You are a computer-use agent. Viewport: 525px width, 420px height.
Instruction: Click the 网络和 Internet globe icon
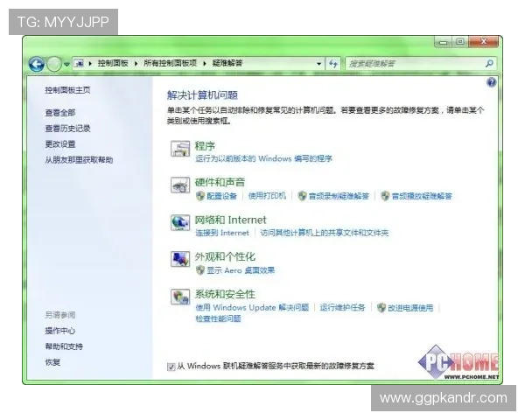click(180, 222)
